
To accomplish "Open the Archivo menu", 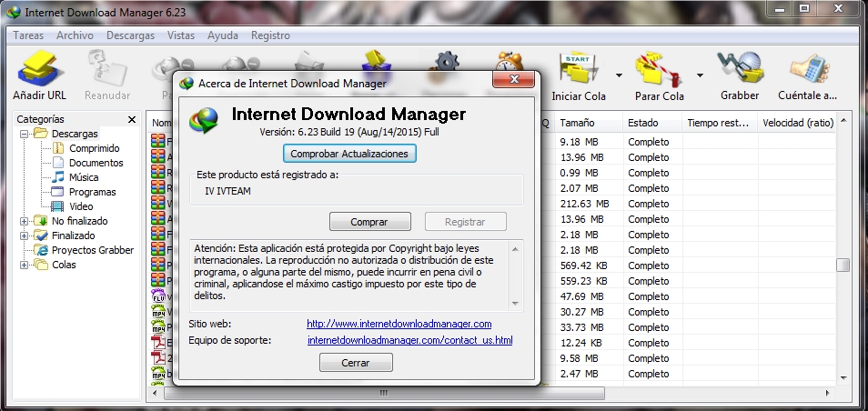I will [75, 35].
